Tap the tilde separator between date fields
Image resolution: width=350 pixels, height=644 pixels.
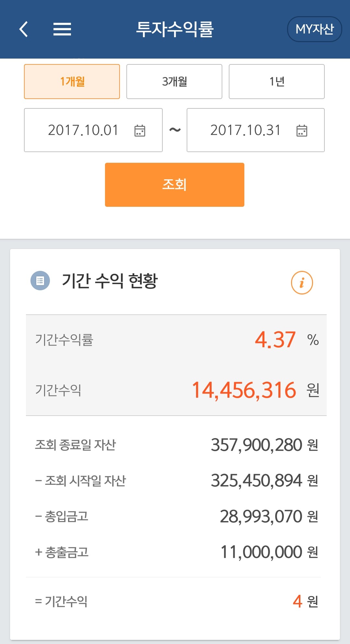click(x=175, y=130)
